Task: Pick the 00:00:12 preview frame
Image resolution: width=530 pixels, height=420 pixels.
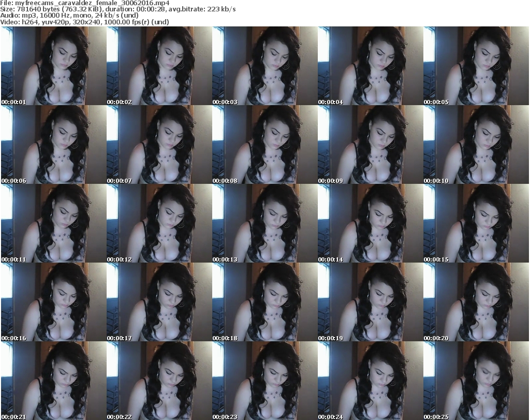Action: coord(159,223)
